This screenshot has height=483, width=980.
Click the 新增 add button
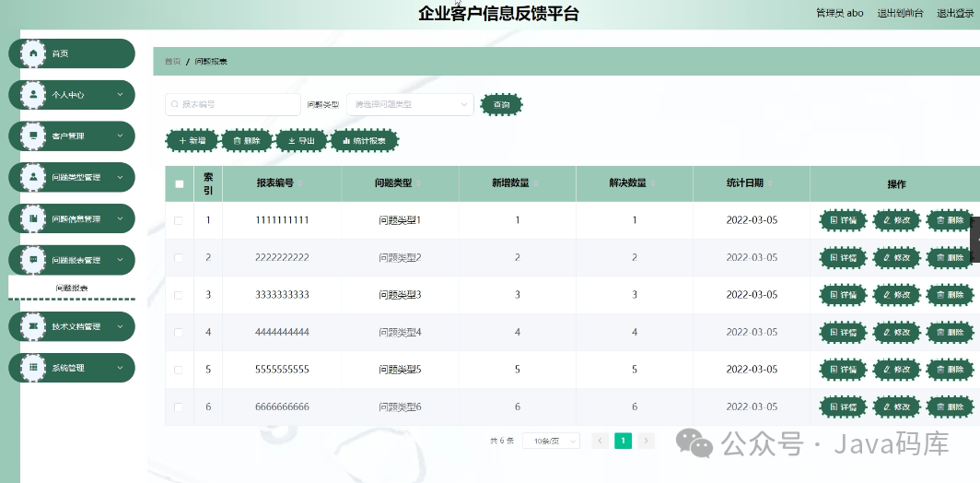point(192,141)
